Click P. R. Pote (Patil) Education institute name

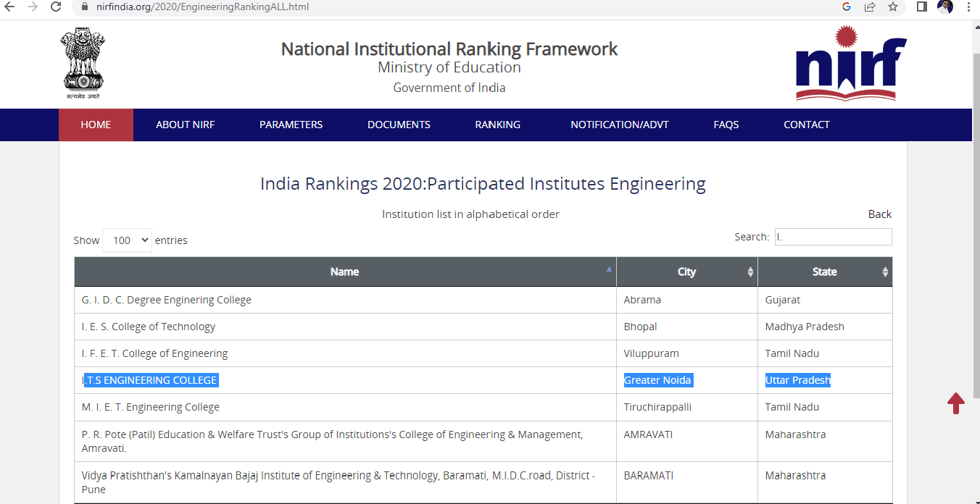click(332, 441)
